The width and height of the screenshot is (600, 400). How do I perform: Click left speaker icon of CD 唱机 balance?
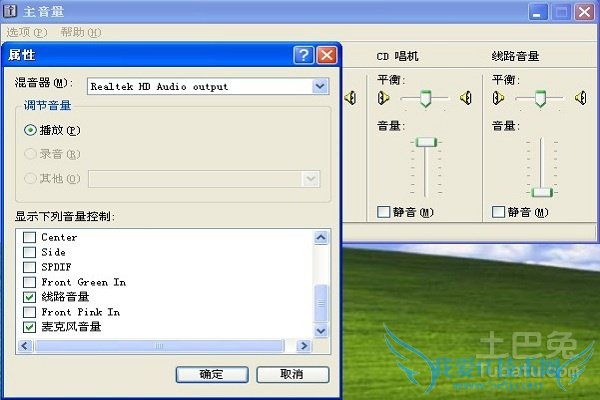pyautogui.click(x=383, y=98)
